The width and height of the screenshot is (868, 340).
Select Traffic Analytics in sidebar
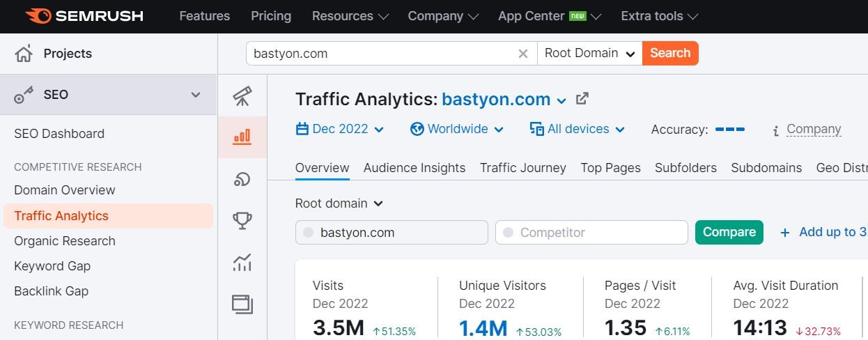click(108, 216)
